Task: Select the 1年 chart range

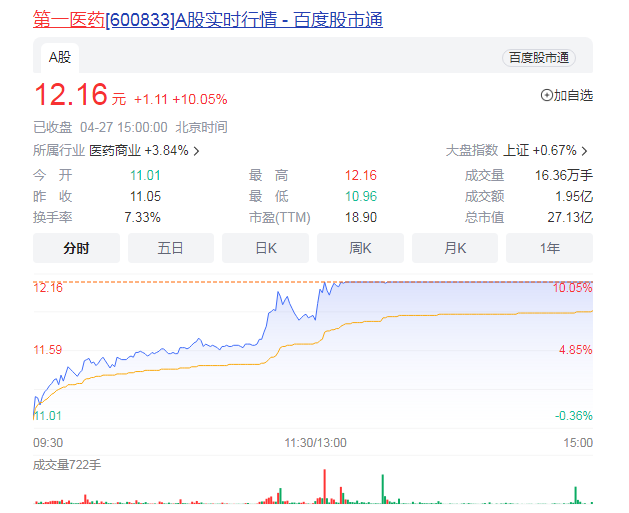Action: coord(549,248)
